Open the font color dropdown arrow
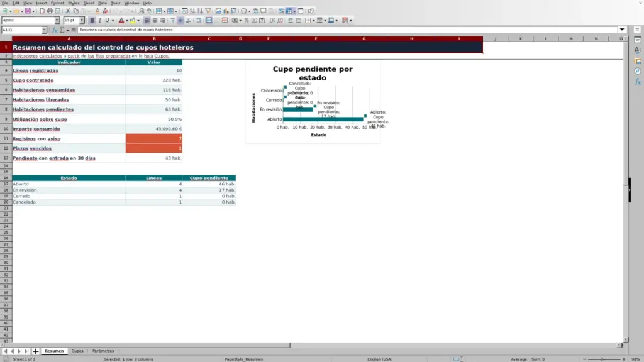The width and height of the screenshot is (644, 362). [x=127, y=21]
